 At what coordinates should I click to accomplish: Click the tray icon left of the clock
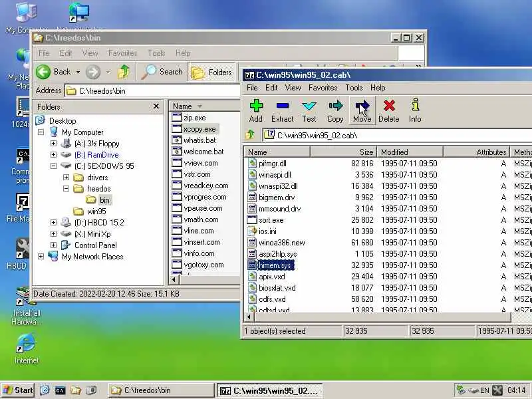tap(497, 390)
